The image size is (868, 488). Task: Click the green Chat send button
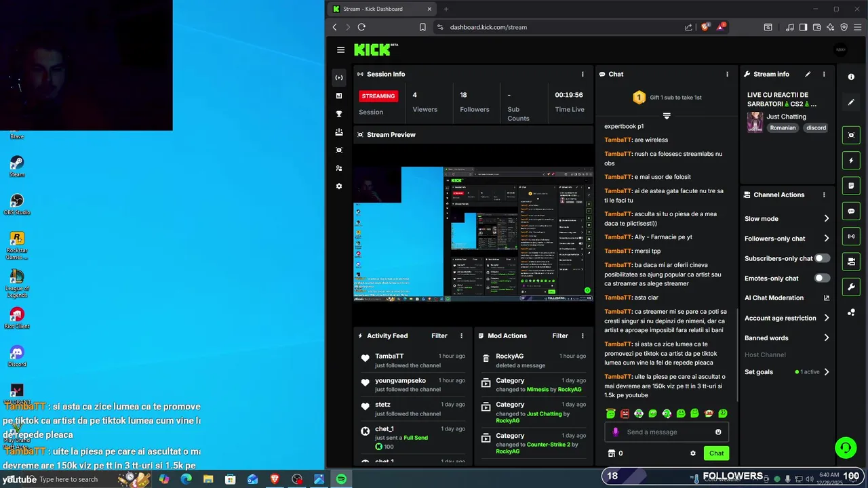(x=717, y=453)
